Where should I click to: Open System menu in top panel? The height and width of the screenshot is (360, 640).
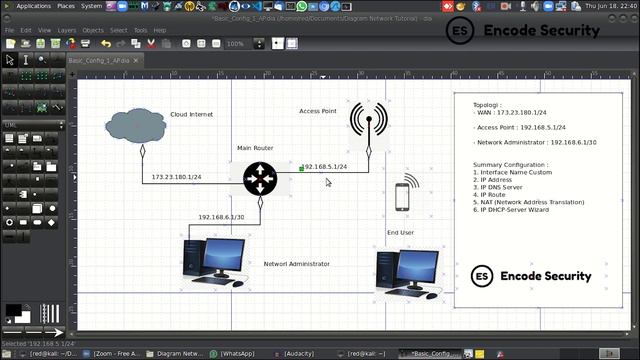(x=91, y=6)
